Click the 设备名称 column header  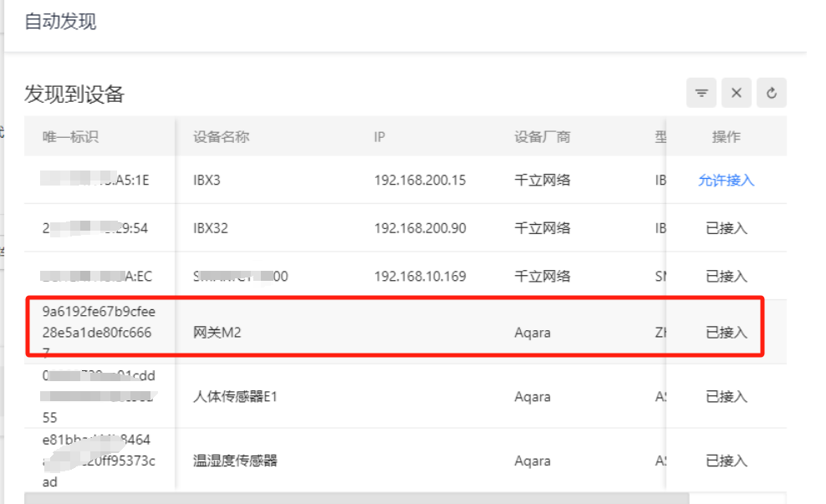coord(222,137)
